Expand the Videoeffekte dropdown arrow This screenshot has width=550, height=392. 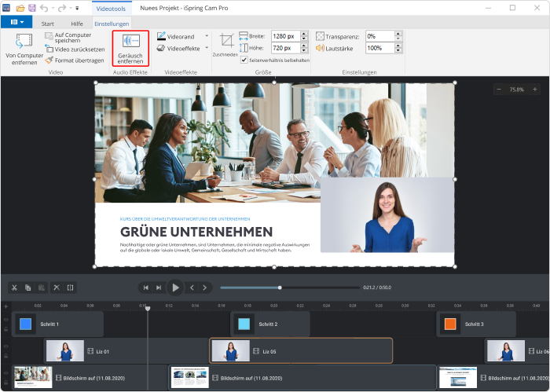207,48
